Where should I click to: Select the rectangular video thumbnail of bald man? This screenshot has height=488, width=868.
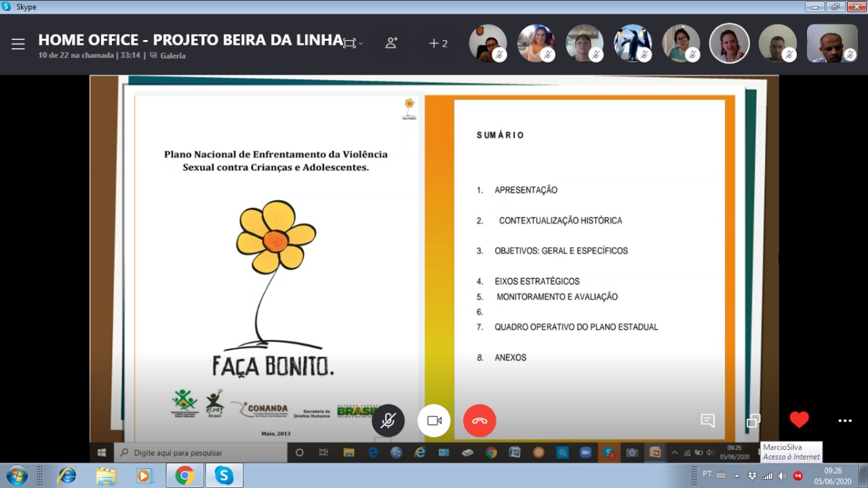[832, 43]
